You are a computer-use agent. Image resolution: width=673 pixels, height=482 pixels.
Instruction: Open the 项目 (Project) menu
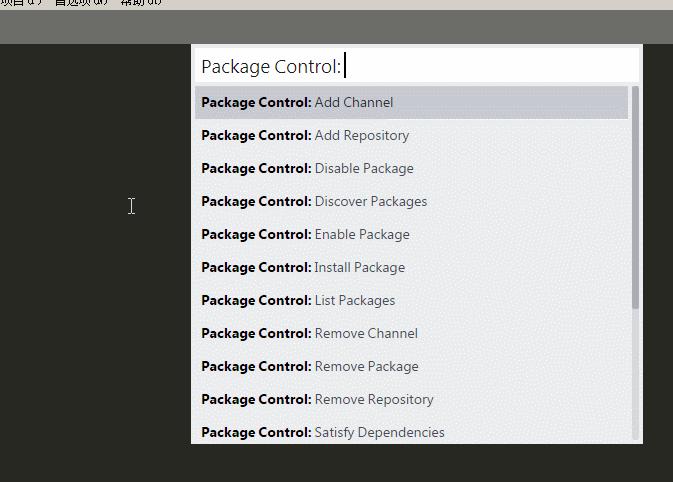tap(20, 3)
